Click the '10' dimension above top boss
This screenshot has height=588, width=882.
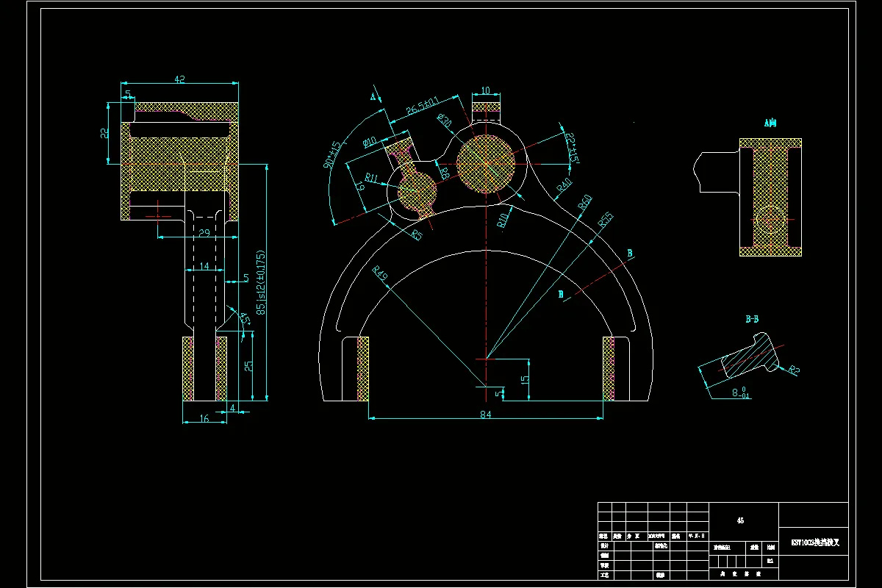485,90
